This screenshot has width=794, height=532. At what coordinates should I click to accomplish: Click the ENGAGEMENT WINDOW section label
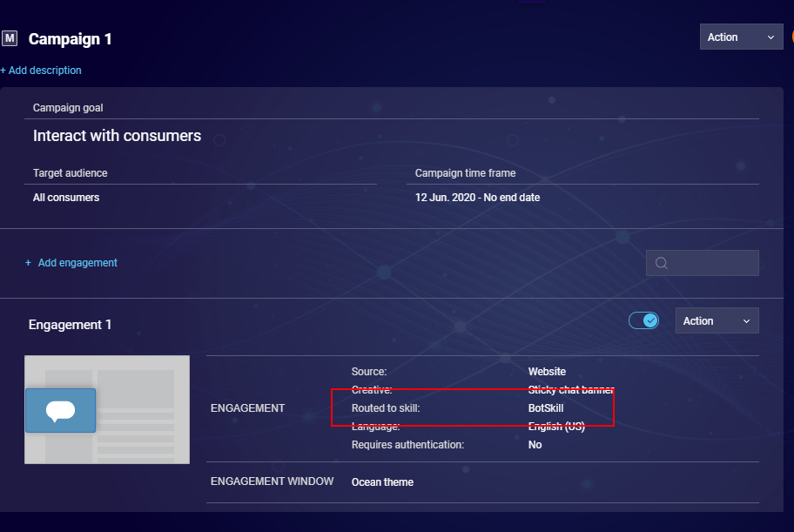[272, 481]
